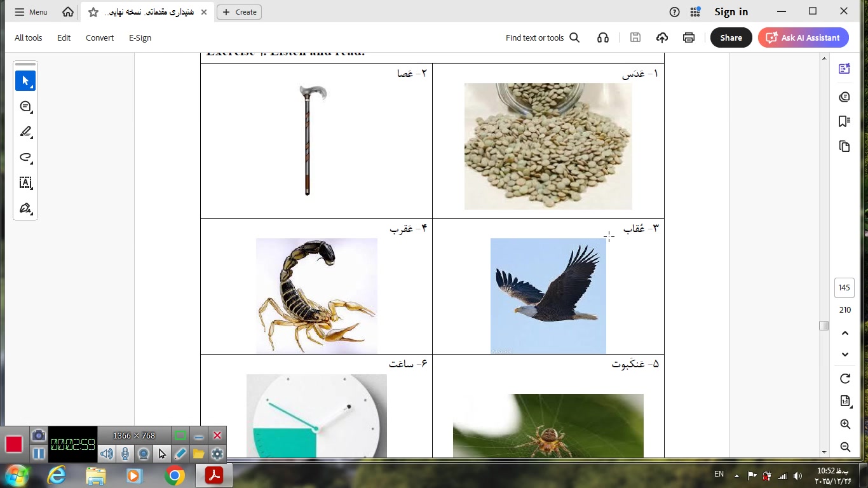Go to next page chevron down
Image resolution: width=868 pixels, height=488 pixels.
click(x=844, y=355)
